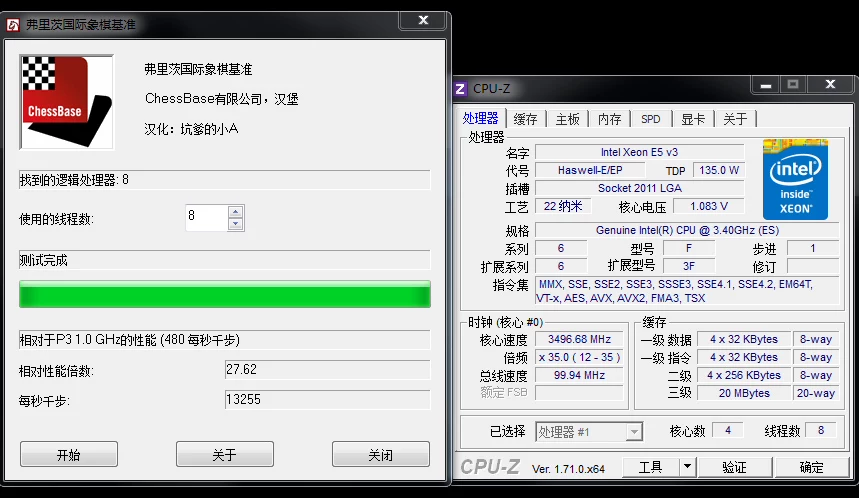Click the kilonodes per second value 13255
The width and height of the screenshot is (859, 498).
(327, 399)
